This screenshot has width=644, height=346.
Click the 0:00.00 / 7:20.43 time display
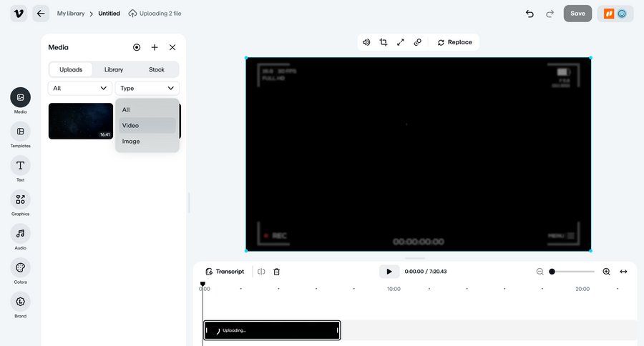426,272
